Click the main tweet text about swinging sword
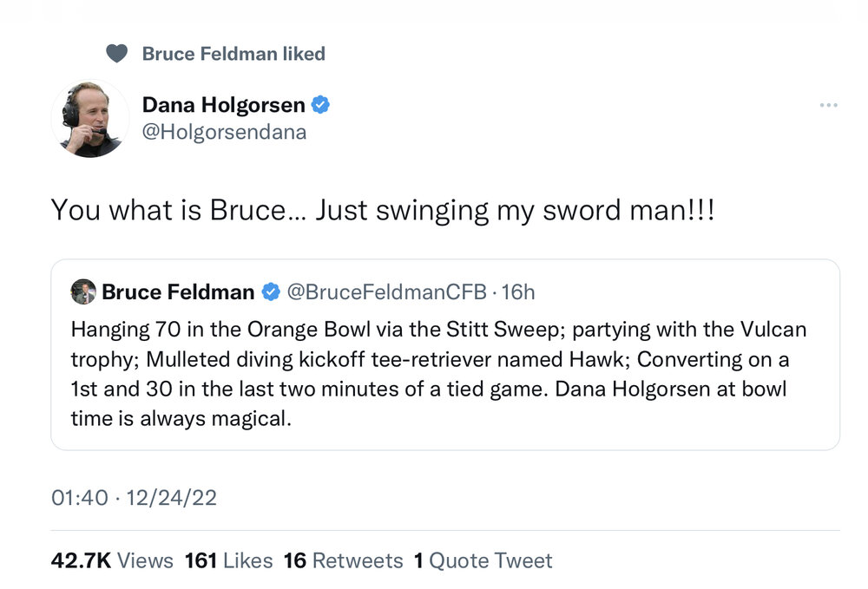The width and height of the screenshot is (868, 589). 383,210
